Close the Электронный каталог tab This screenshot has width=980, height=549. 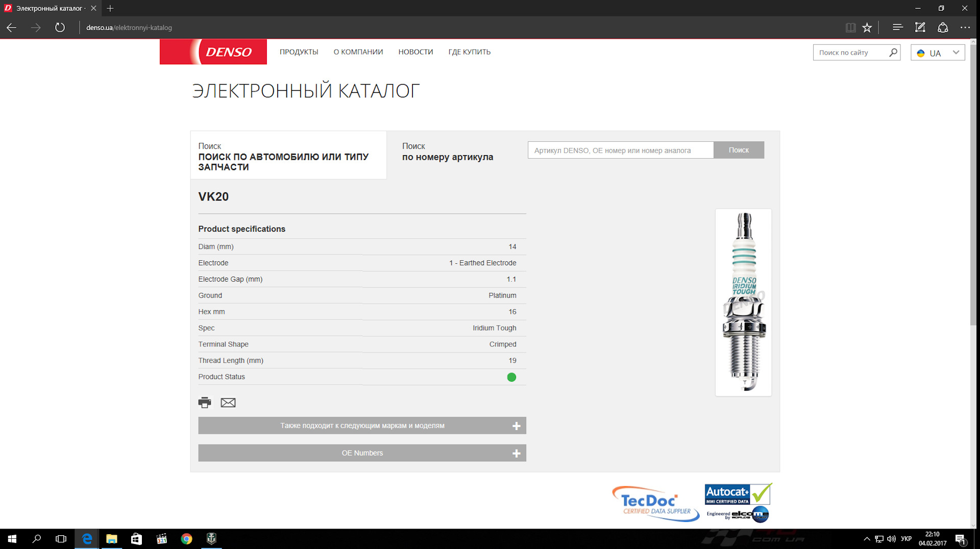click(x=93, y=8)
